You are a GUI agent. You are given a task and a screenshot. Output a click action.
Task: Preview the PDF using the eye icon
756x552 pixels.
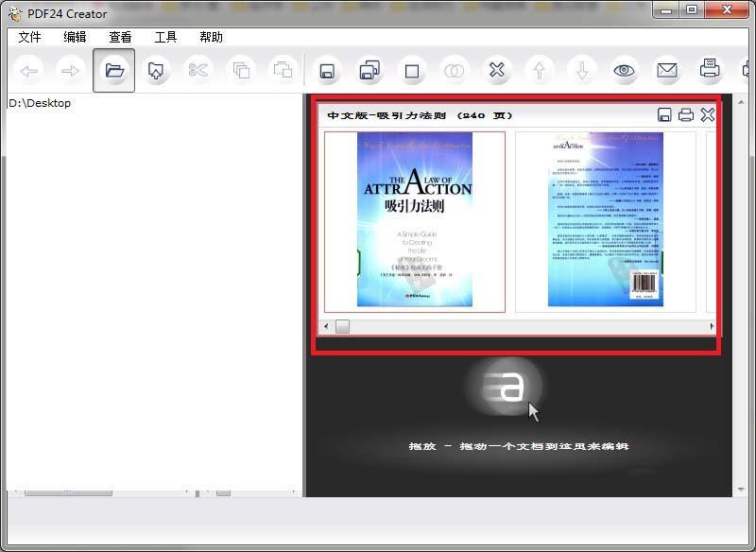tap(625, 71)
